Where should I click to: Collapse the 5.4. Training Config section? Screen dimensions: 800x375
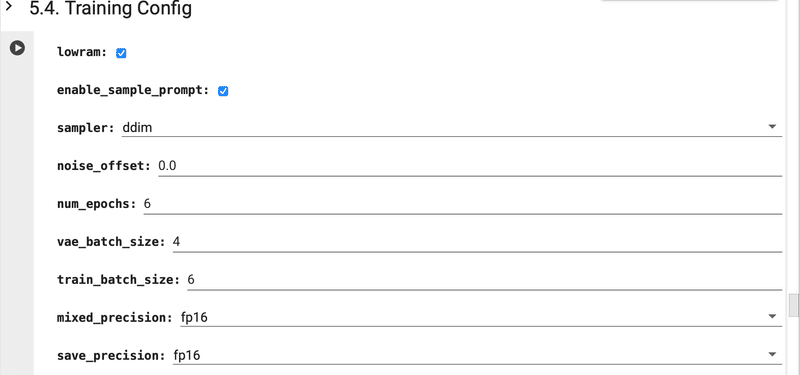(8, 7)
